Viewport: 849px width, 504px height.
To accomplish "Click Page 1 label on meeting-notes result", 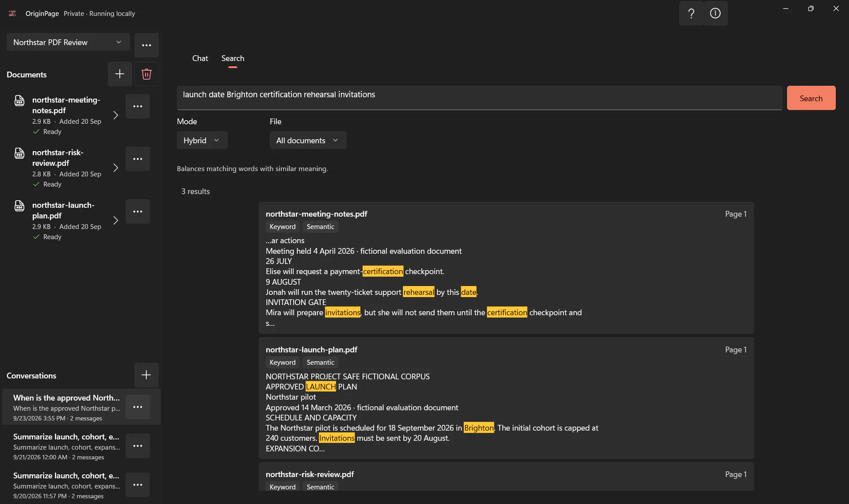I will pos(736,214).
